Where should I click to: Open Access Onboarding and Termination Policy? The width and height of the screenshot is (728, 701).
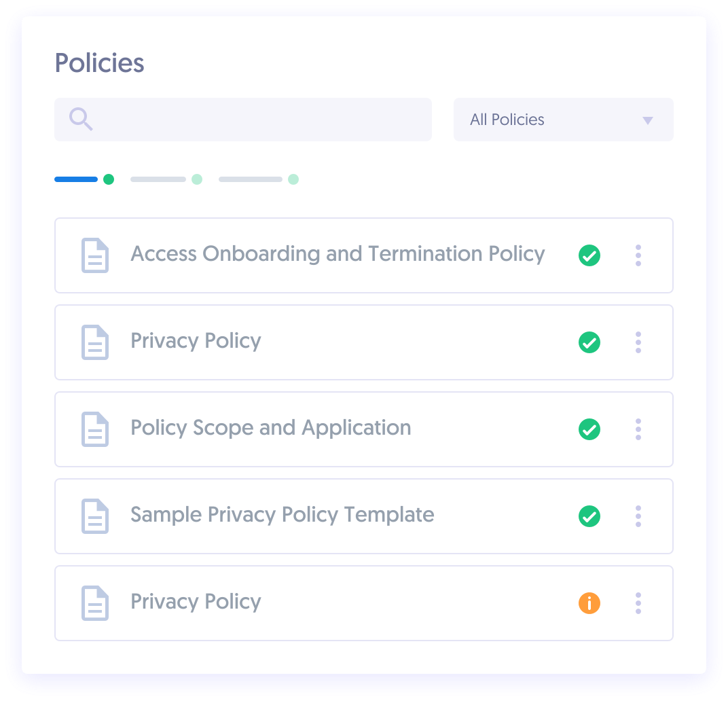(x=338, y=254)
